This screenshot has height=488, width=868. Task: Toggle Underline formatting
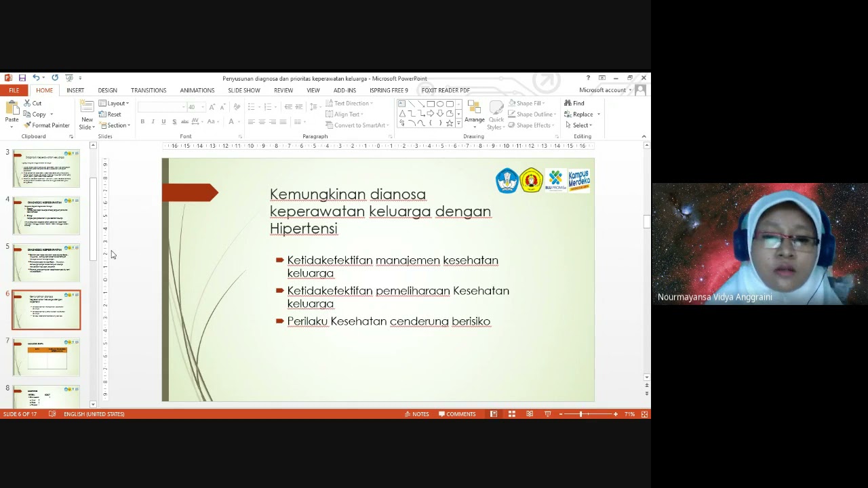(x=163, y=122)
